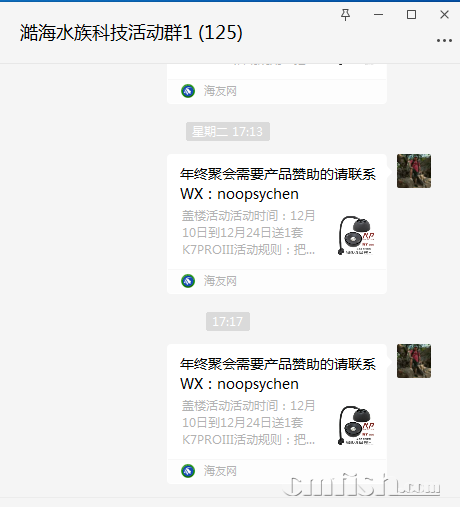Screen dimensions: 460x507
Task: Open lamp product thumbnail in bottom card
Action: point(356,425)
